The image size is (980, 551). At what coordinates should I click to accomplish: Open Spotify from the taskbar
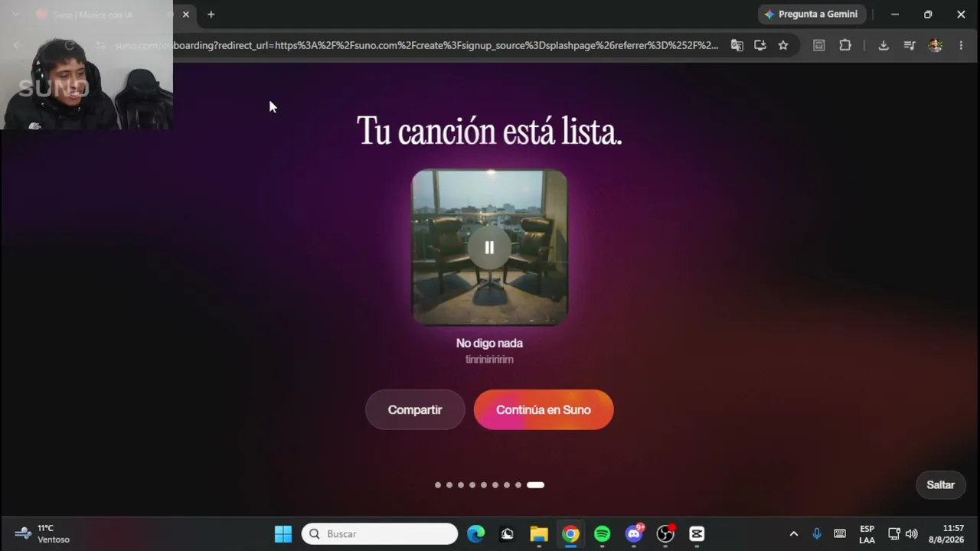point(603,533)
